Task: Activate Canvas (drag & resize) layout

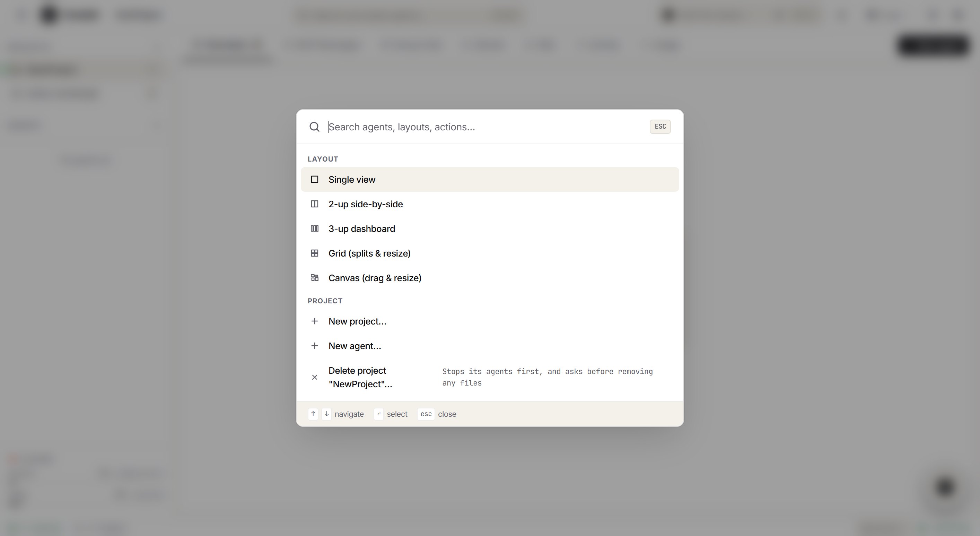Action: coord(490,278)
